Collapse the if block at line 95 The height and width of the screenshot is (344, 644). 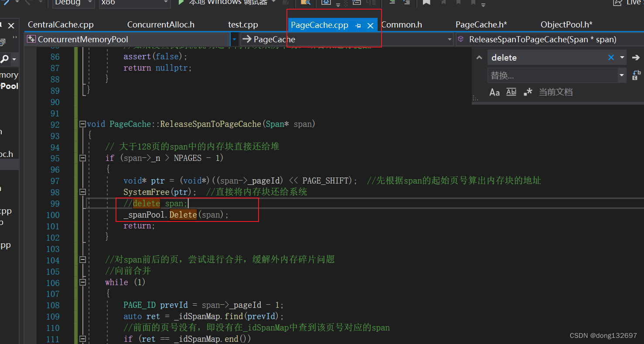(82, 158)
